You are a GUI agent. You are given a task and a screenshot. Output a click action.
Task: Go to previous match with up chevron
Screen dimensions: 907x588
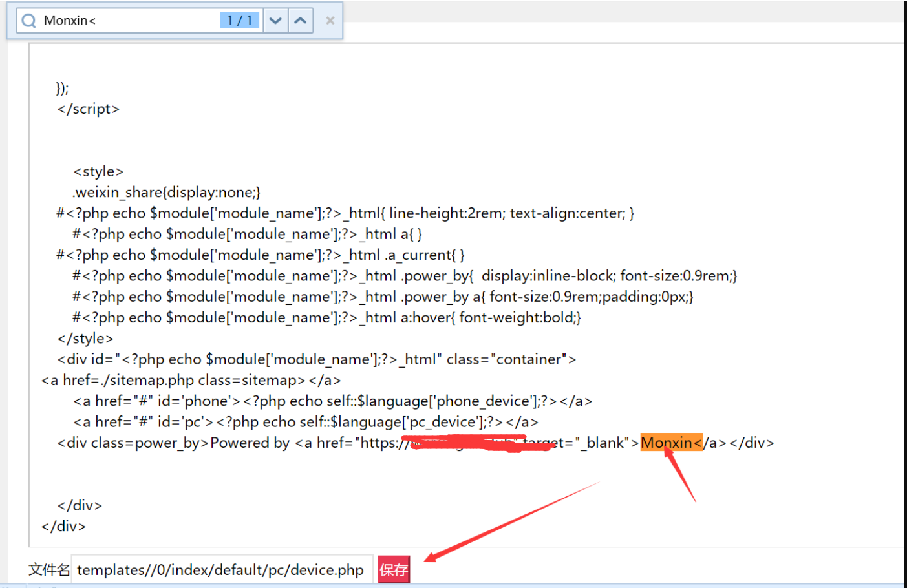tap(301, 21)
